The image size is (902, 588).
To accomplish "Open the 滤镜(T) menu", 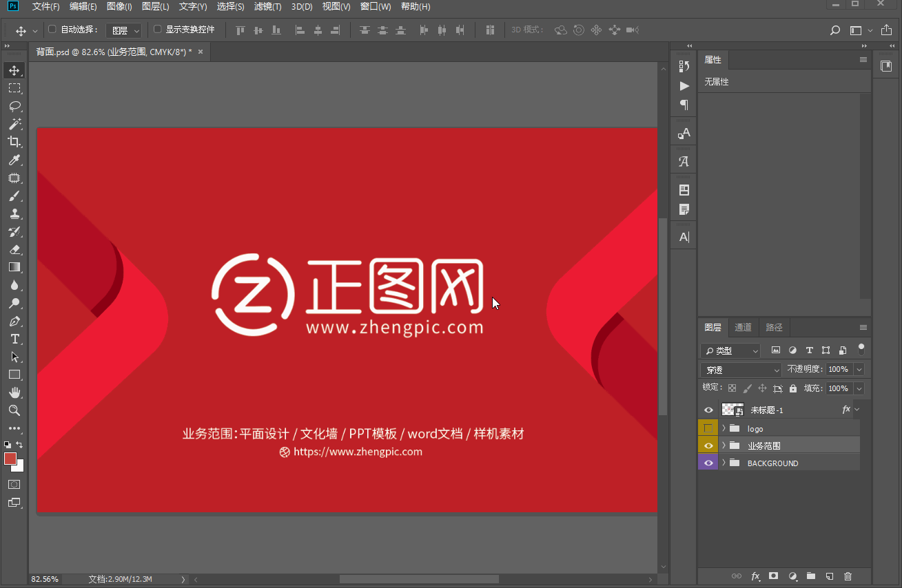I will [x=267, y=7].
